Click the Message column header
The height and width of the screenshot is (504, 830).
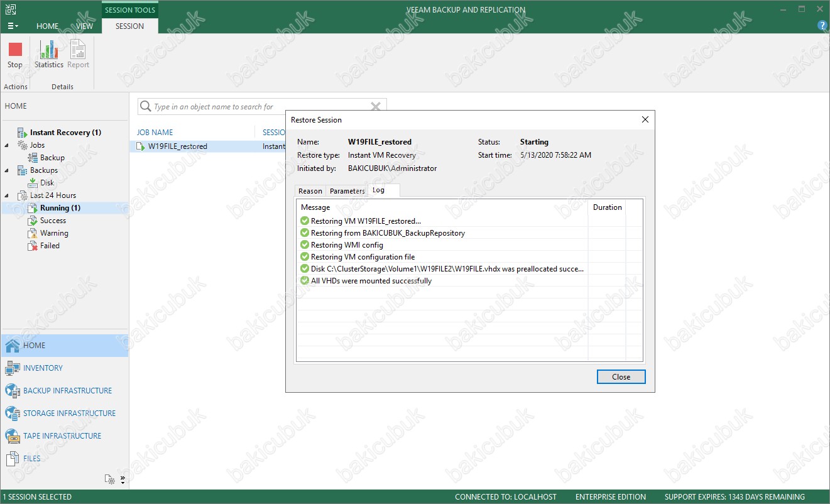coord(442,207)
